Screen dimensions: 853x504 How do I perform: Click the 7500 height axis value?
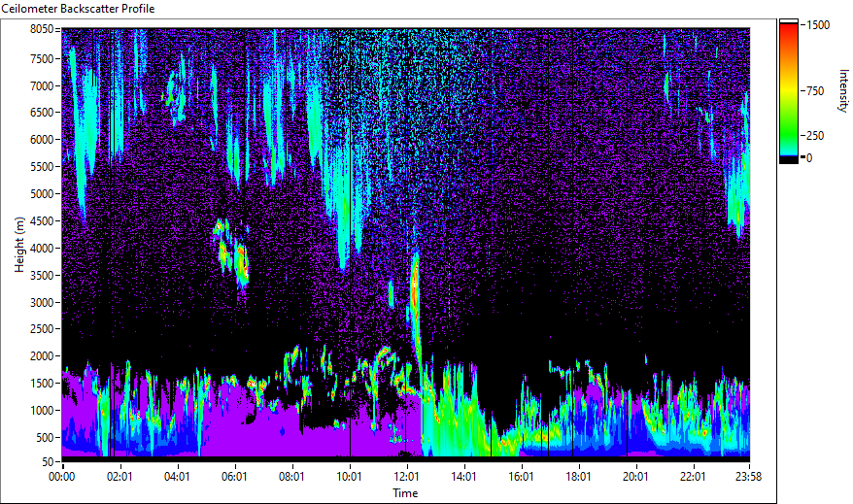click(42, 58)
